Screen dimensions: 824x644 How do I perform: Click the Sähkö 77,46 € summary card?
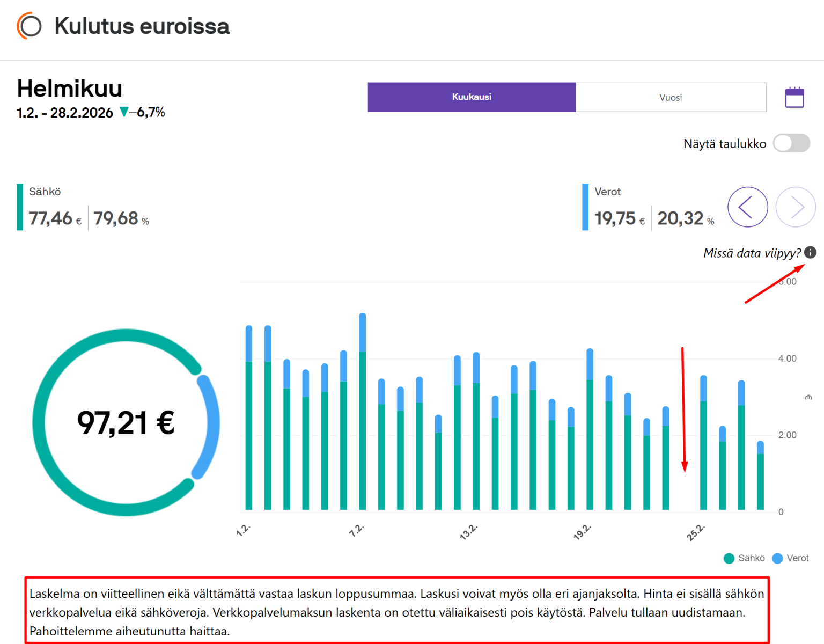[x=83, y=207]
